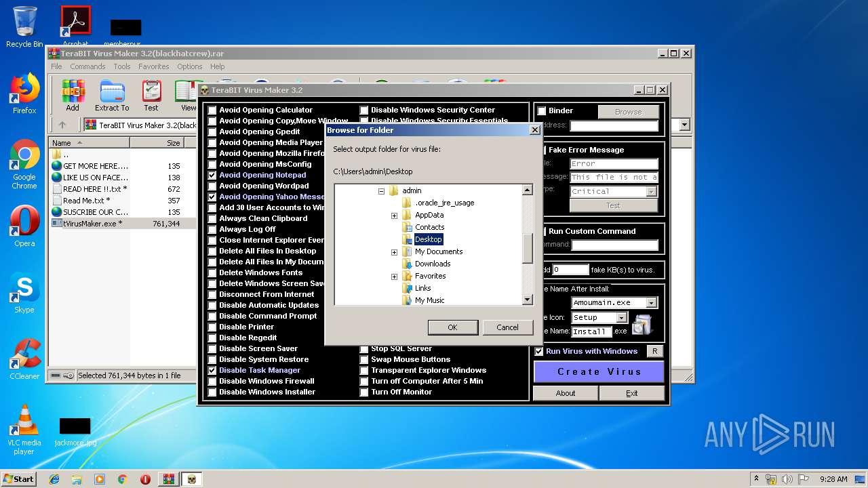Expand the Favorites folder node
The height and width of the screenshot is (488, 868).
[x=395, y=277]
